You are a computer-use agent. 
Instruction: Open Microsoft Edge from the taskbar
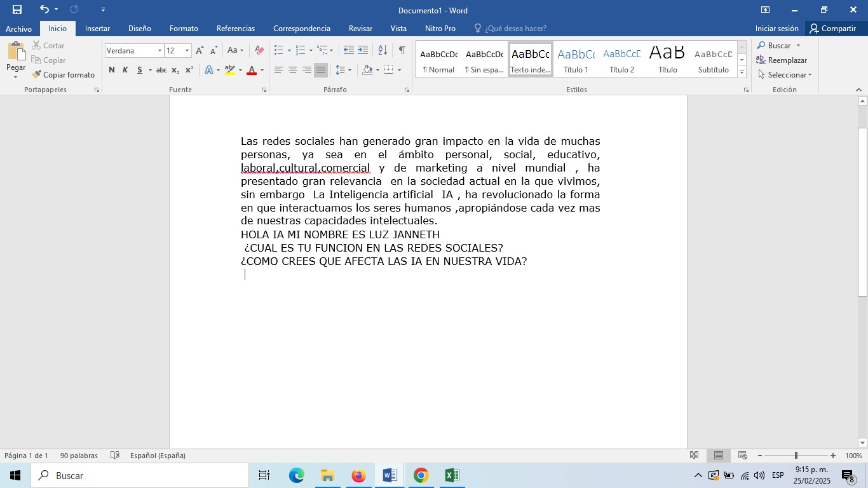[x=296, y=475]
